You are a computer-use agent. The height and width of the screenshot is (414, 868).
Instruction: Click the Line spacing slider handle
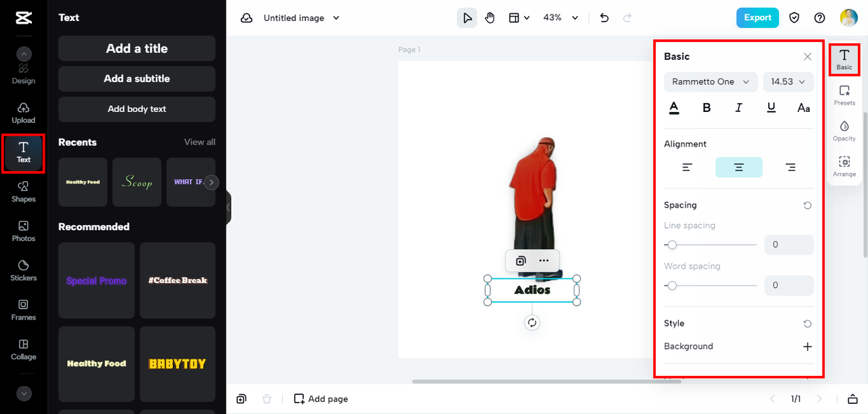(x=671, y=245)
